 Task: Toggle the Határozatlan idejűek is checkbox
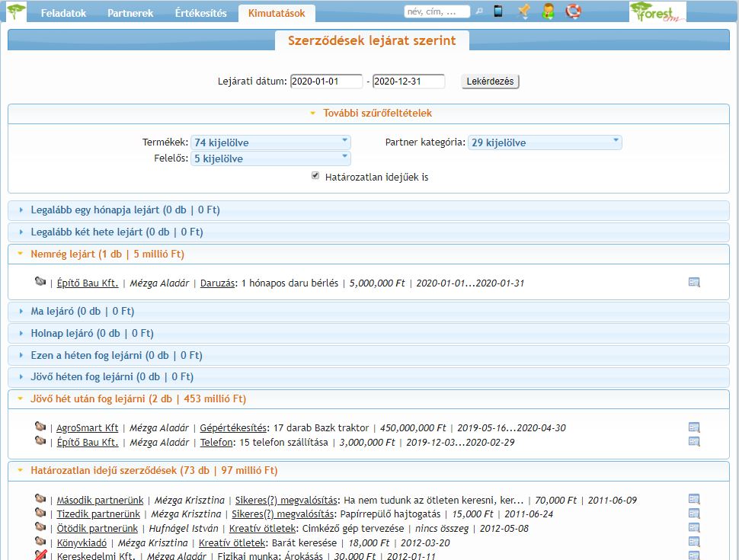[x=315, y=176]
